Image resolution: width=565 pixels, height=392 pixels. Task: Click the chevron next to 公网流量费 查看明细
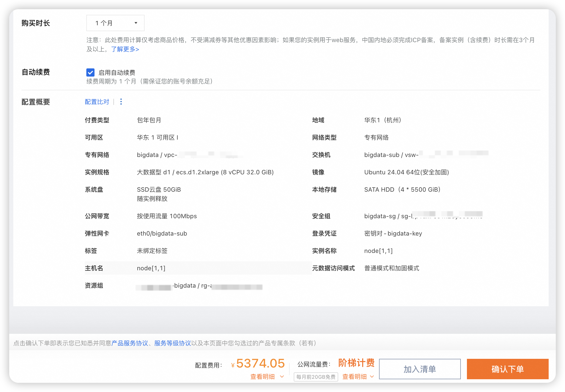point(372,376)
